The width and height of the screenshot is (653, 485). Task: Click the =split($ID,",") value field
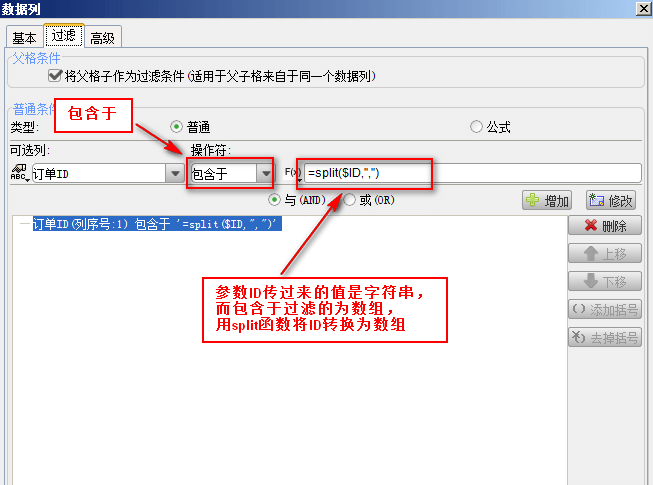tap(473, 173)
